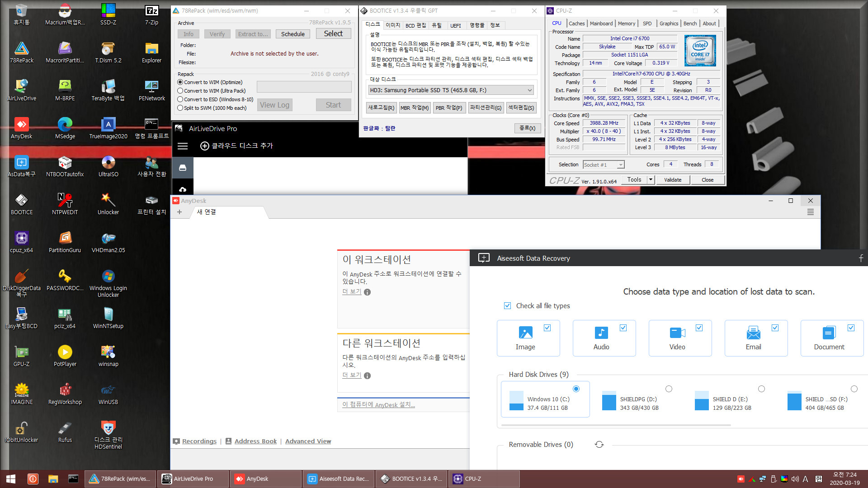
Task: Open the CPU-Z Graphics tab
Action: [669, 23]
